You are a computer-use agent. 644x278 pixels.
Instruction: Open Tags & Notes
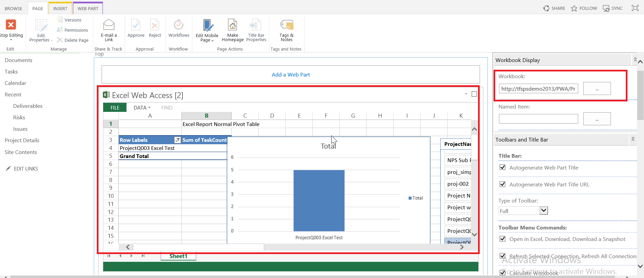click(x=286, y=25)
